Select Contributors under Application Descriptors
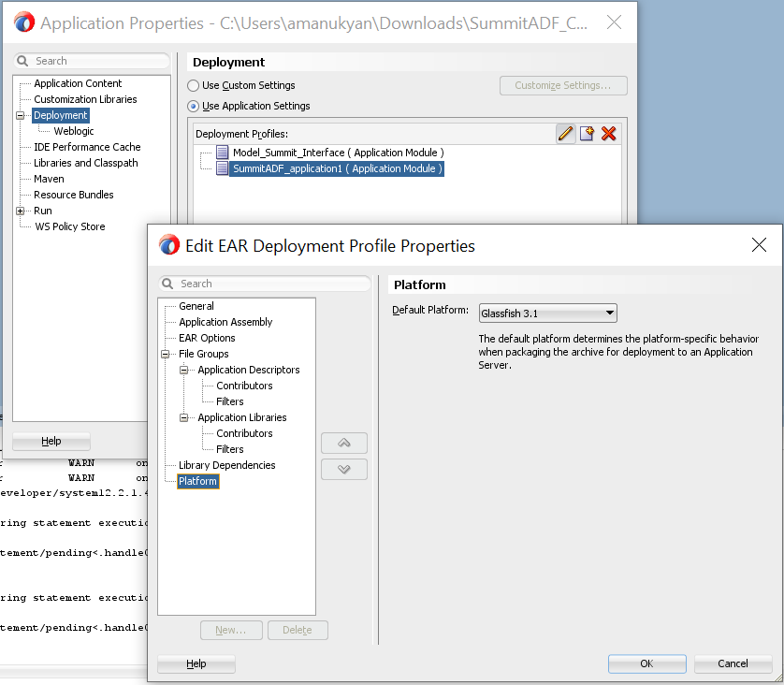Image resolution: width=784 pixels, height=685 pixels. pos(244,386)
